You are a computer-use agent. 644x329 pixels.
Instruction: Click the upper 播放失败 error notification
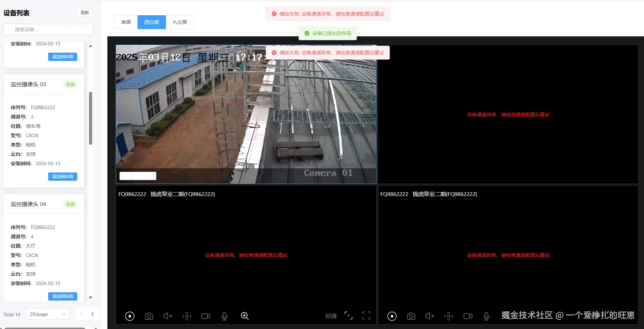pos(328,14)
